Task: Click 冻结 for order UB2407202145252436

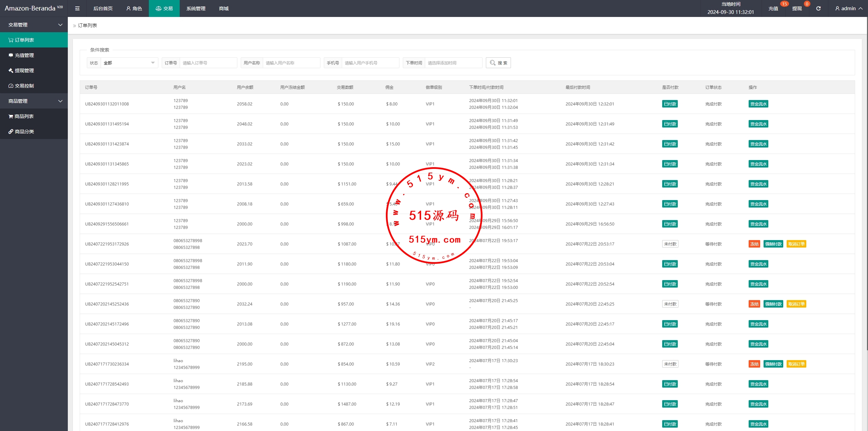Action: [754, 304]
